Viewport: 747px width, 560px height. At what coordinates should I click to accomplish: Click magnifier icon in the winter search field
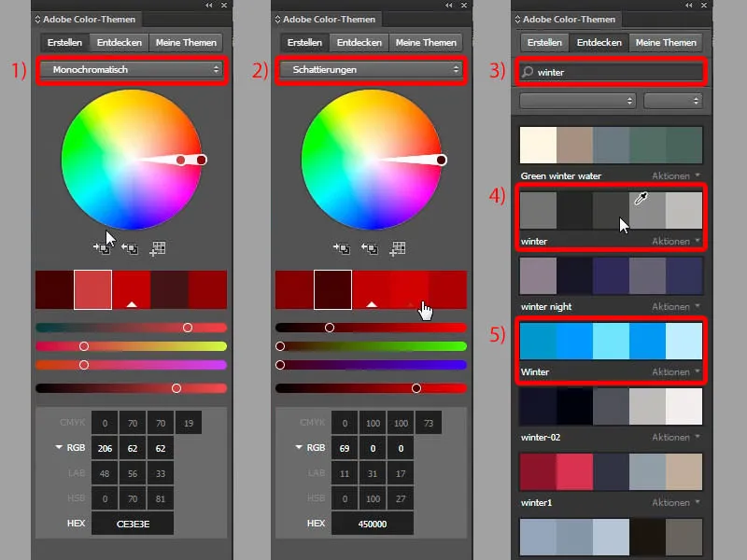(527, 72)
